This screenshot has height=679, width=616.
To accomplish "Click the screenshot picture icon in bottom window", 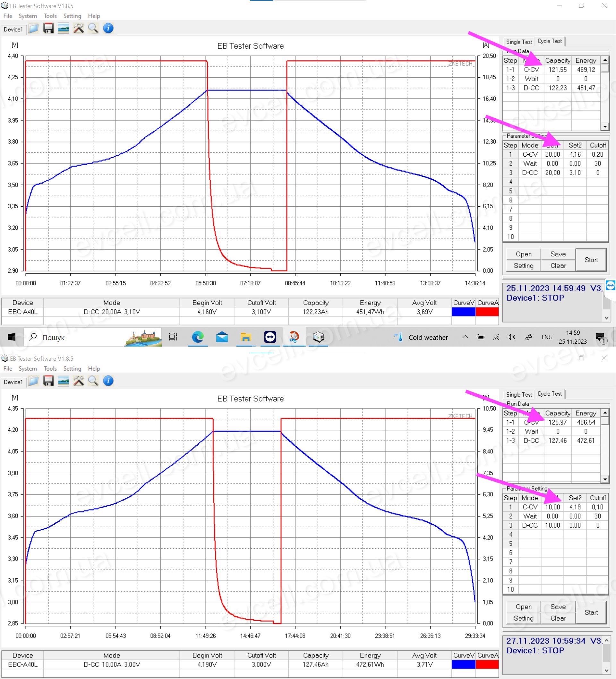I will point(63,381).
